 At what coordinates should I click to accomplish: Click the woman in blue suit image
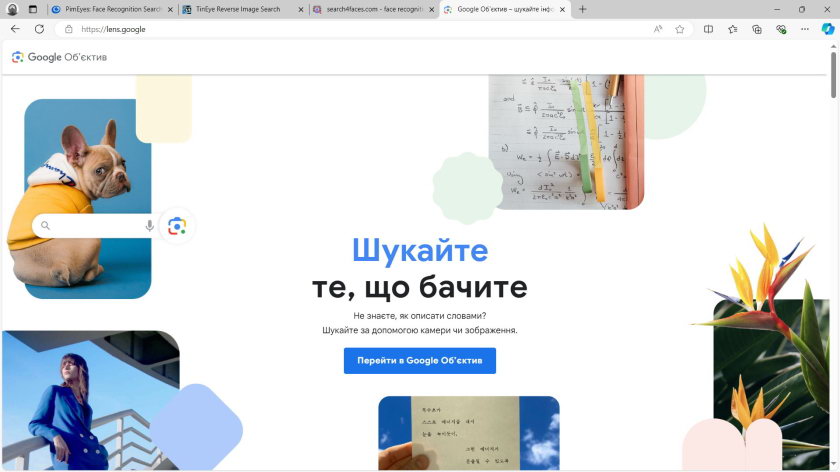tap(91, 400)
